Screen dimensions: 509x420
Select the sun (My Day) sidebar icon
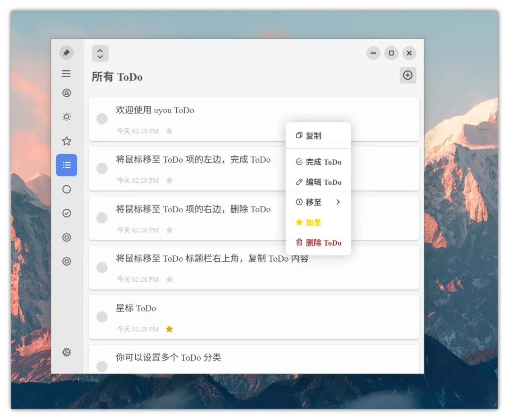pos(66,117)
